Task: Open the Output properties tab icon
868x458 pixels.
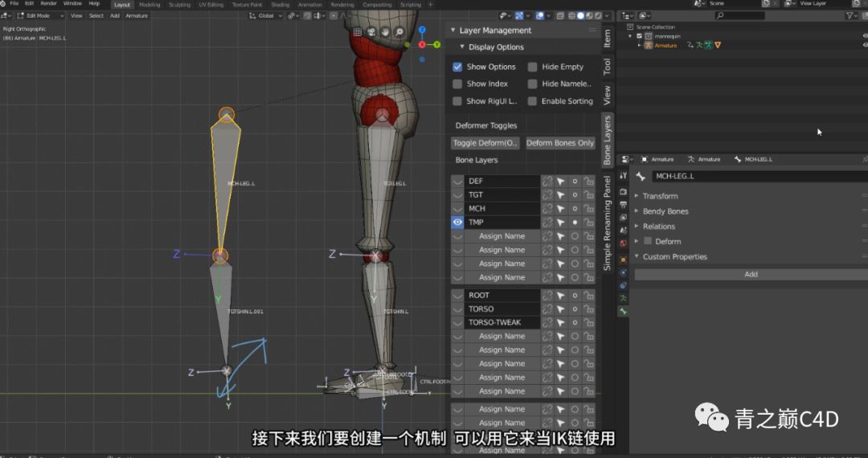Action: click(x=624, y=205)
